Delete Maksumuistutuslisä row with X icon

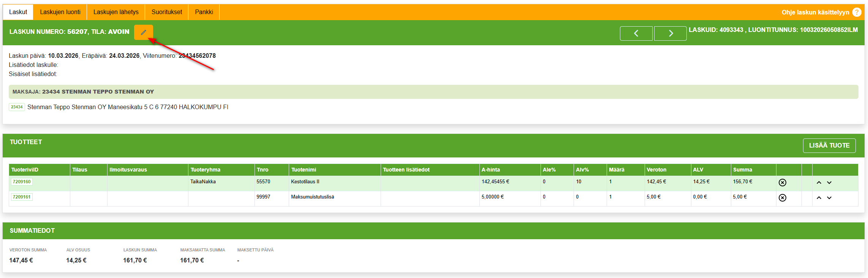[782, 198]
